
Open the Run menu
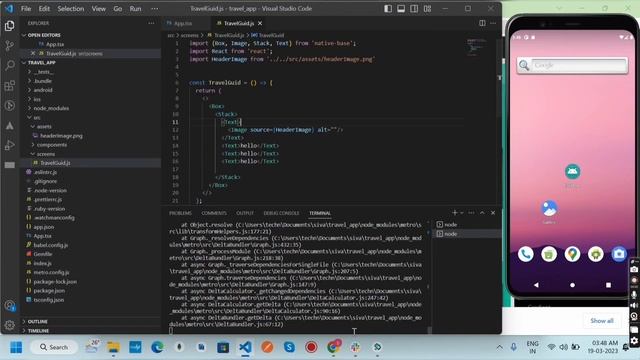135,9
